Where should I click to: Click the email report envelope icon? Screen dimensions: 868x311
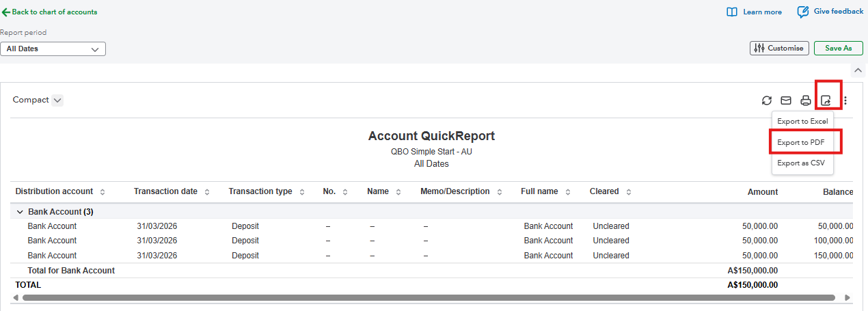(x=786, y=100)
